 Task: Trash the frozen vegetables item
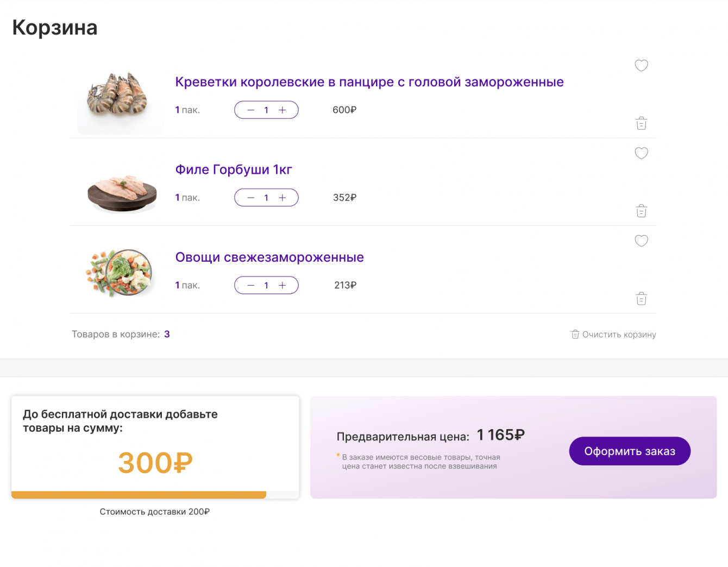coord(641,299)
